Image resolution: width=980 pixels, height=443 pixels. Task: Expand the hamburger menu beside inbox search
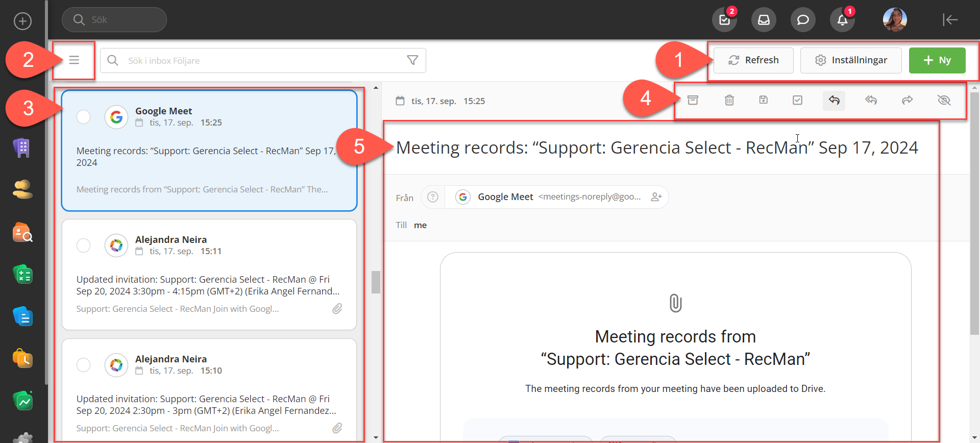pyautogui.click(x=74, y=60)
